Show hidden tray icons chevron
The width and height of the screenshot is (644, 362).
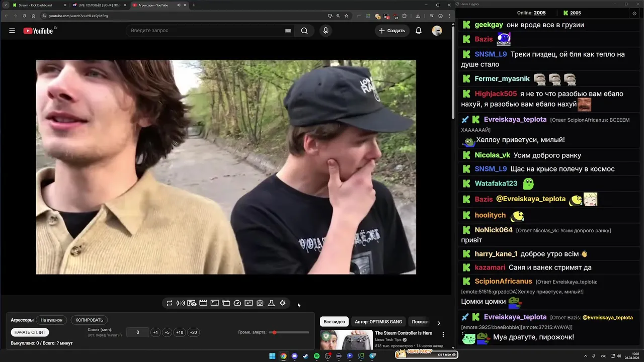[586, 356]
